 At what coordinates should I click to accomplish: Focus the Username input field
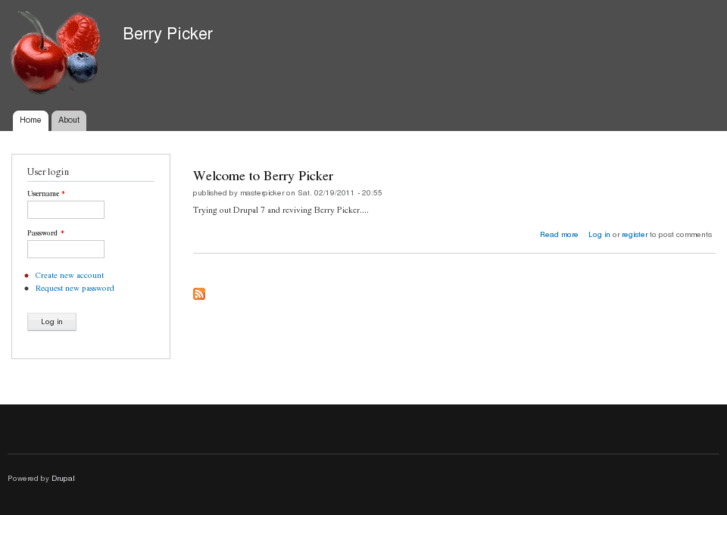65,210
